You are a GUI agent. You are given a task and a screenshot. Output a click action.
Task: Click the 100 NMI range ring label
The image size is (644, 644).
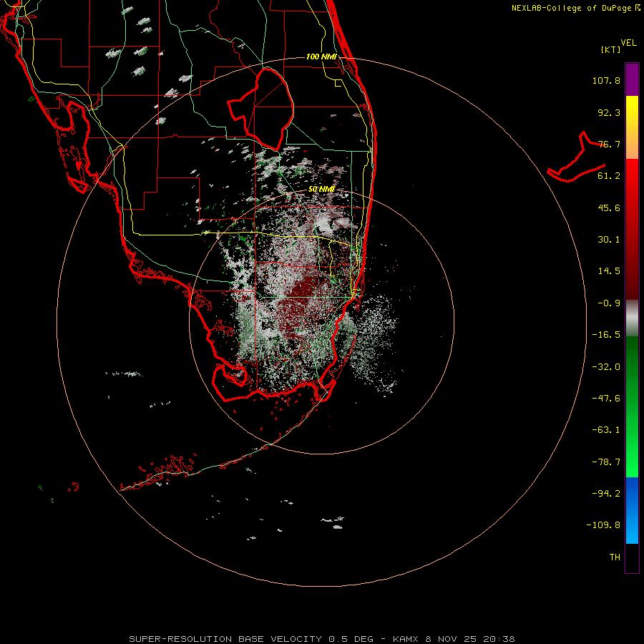(x=321, y=57)
